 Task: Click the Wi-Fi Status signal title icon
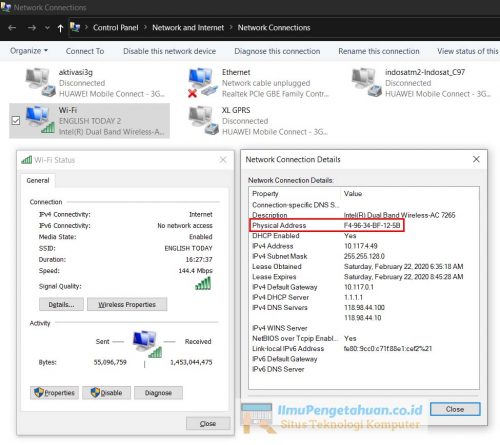(26, 160)
